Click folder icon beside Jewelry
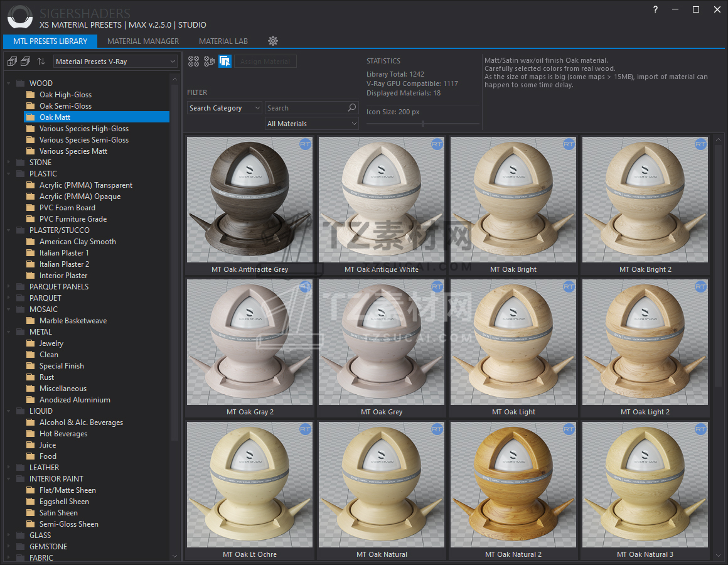Screen dimensions: 728x565 point(31,343)
